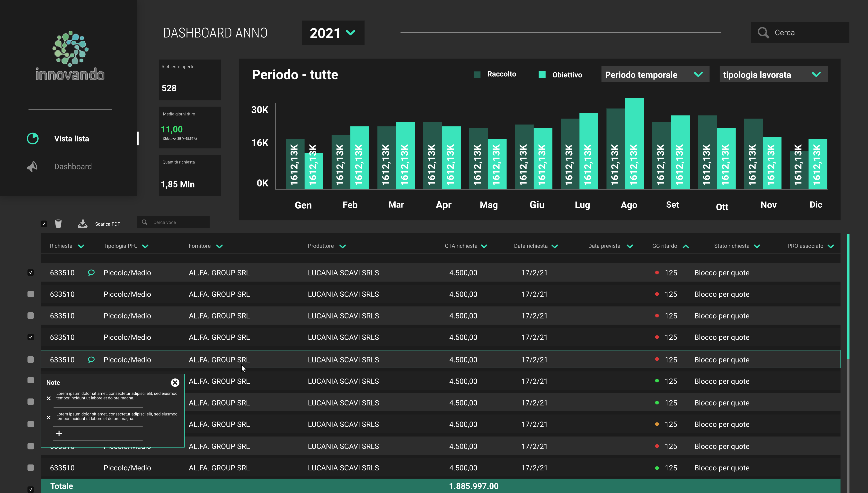Check the sixth row checkbox
Image resolution: width=868 pixels, height=493 pixels.
pyautogui.click(x=31, y=380)
